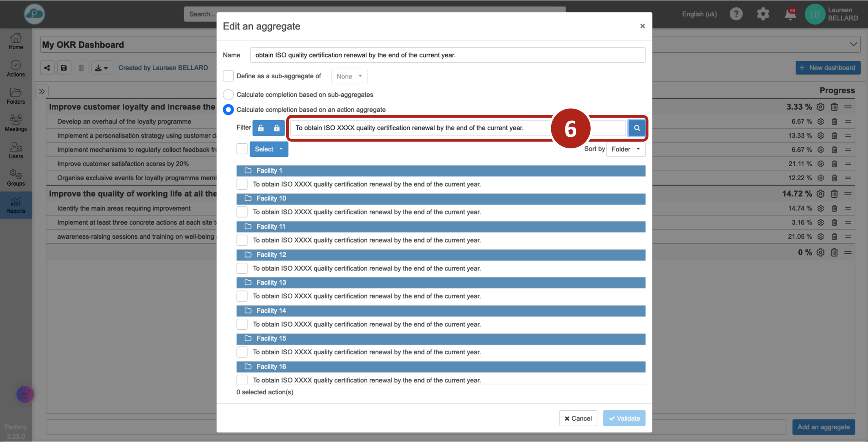
Task: Select 'Calculate completion based on sub-aggregates' radio
Action: tap(228, 95)
